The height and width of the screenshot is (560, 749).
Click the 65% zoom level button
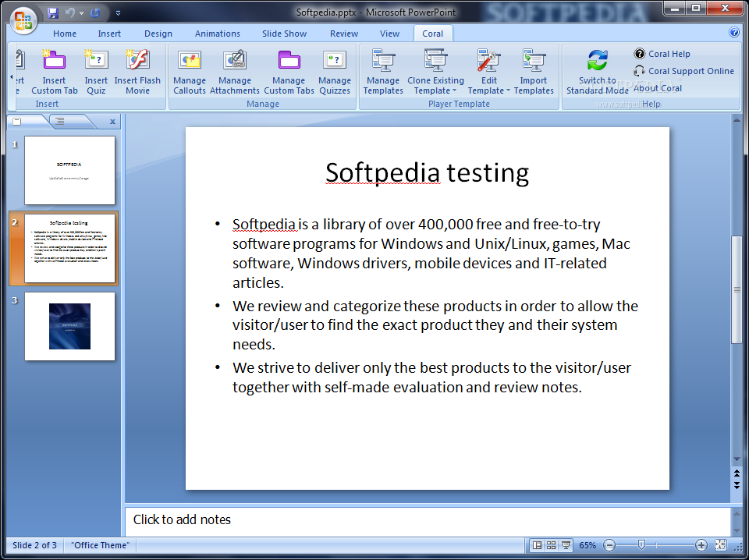pyautogui.click(x=587, y=545)
